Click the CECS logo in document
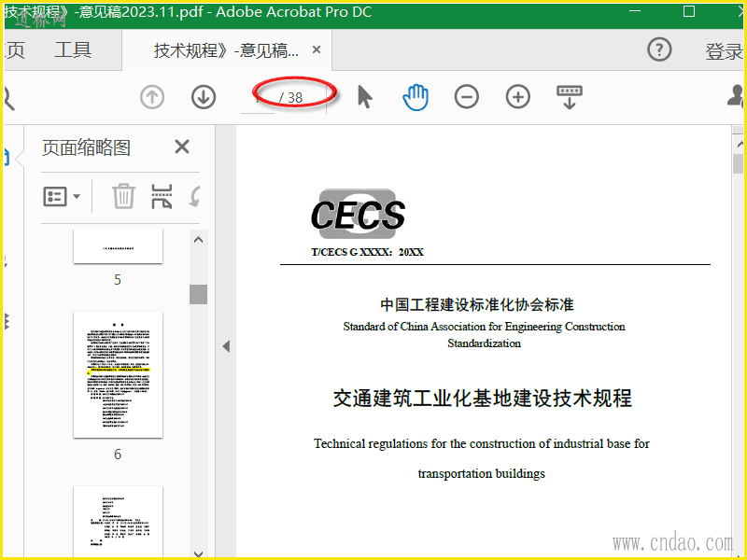The height and width of the screenshot is (560, 747). coord(358,215)
